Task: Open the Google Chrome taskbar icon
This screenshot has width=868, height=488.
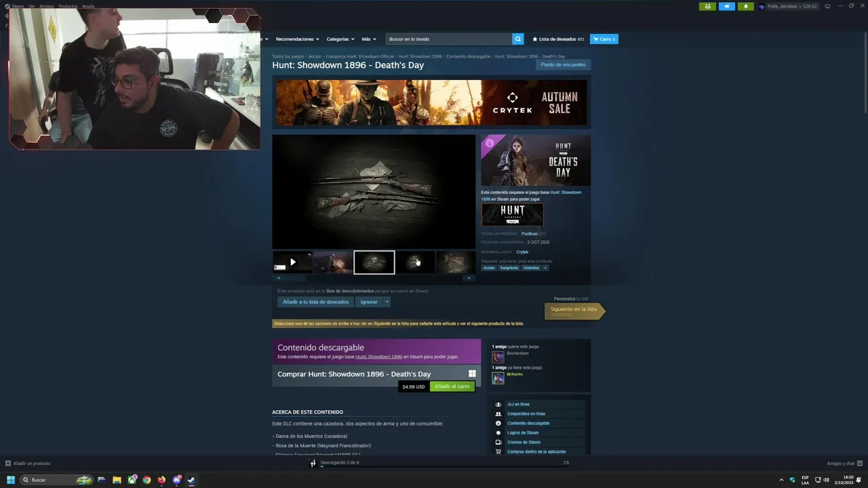Action: pos(146,480)
